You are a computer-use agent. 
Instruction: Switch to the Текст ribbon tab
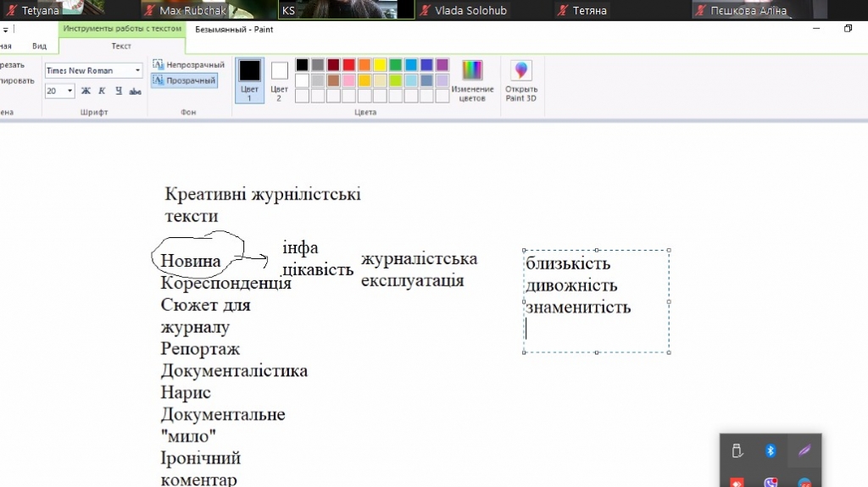(121, 46)
